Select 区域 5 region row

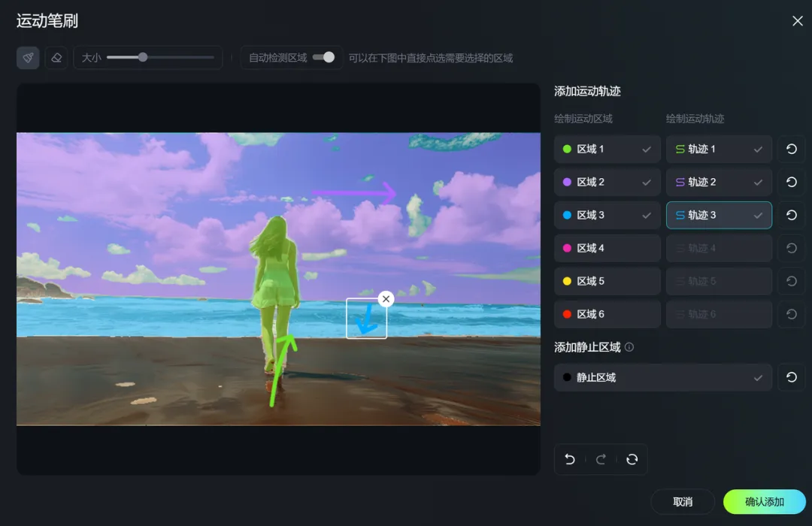[x=607, y=281]
